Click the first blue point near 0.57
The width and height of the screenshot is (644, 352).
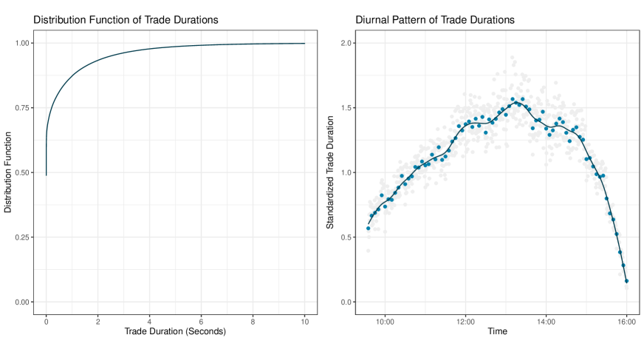point(368,229)
